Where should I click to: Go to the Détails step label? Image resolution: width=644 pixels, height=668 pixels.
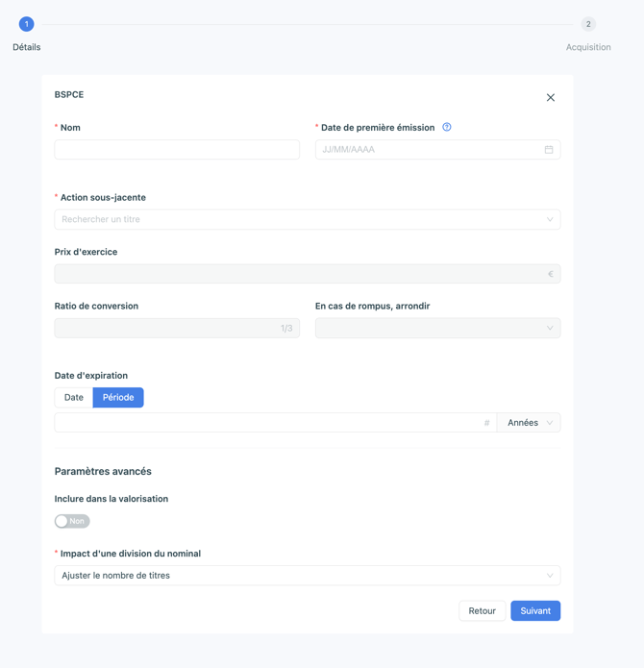point(26,47)
